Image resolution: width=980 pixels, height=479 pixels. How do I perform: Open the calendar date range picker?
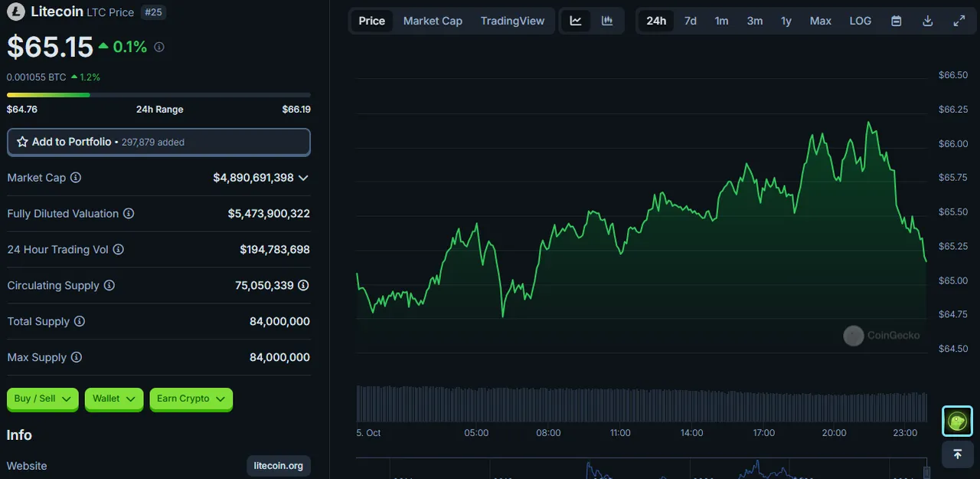pyautogui.click(x=897, y=21)
